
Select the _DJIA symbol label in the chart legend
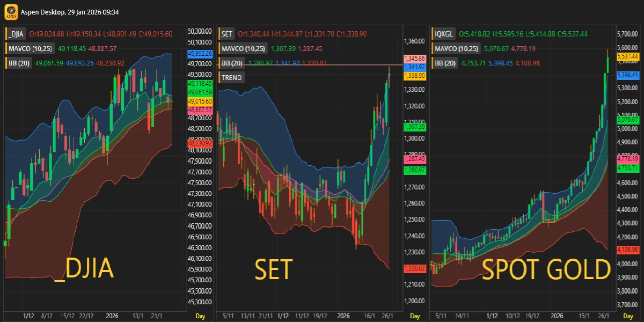(17, 34)
